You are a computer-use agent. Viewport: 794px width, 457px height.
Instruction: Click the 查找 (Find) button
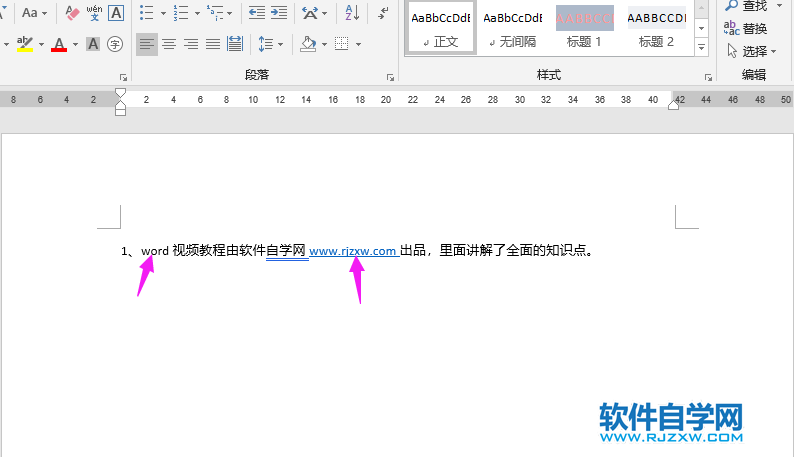[746, 6]
